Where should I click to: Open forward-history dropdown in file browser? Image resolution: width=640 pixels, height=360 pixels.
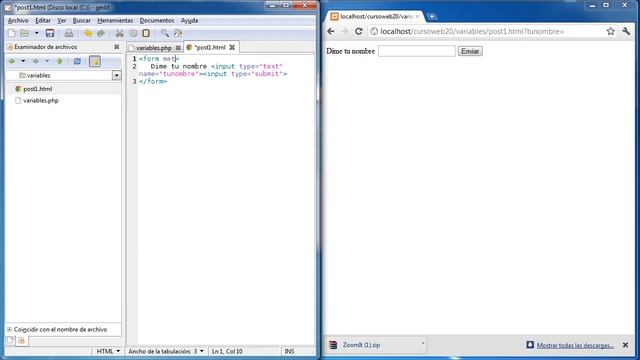tap(47, 61)
